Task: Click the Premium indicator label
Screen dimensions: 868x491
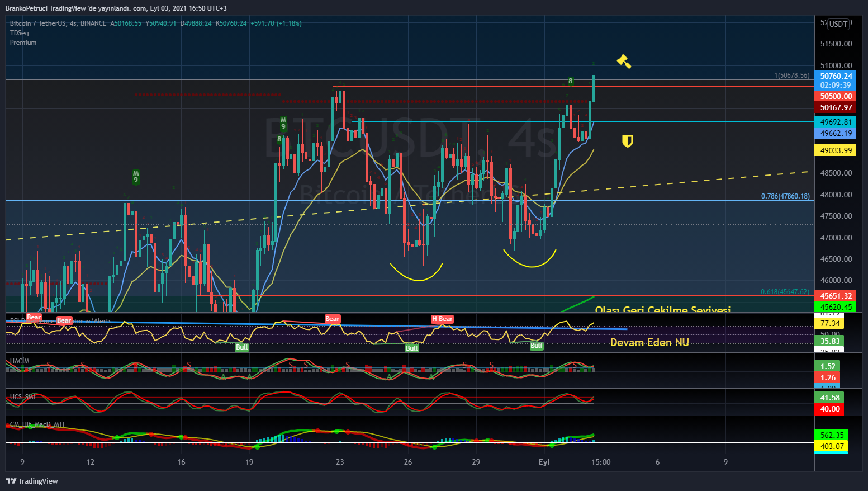Action: point(23,43)
